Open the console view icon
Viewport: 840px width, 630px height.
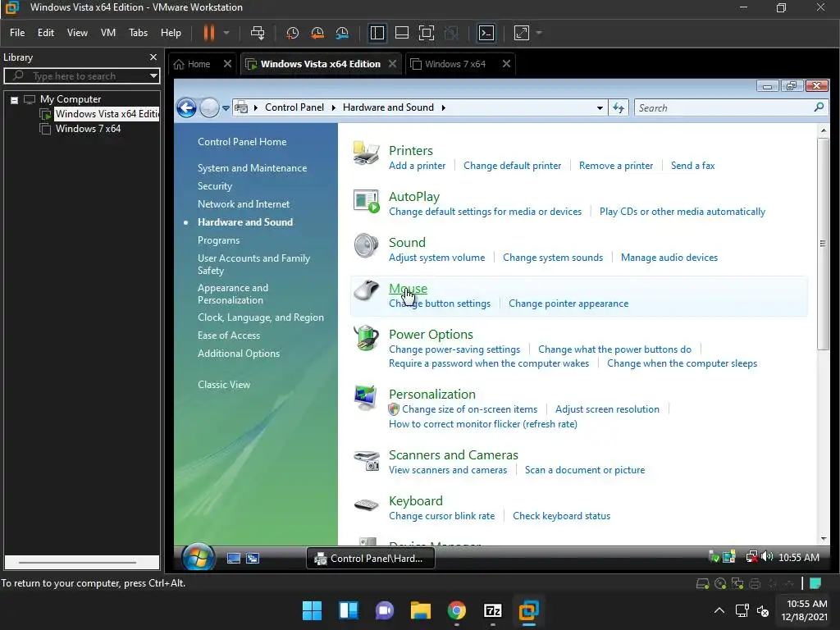point(486,33)
